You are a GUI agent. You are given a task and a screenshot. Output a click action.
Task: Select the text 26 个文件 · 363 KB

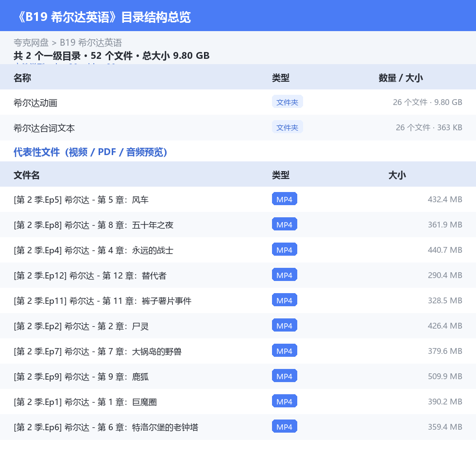tap(429, 127)
